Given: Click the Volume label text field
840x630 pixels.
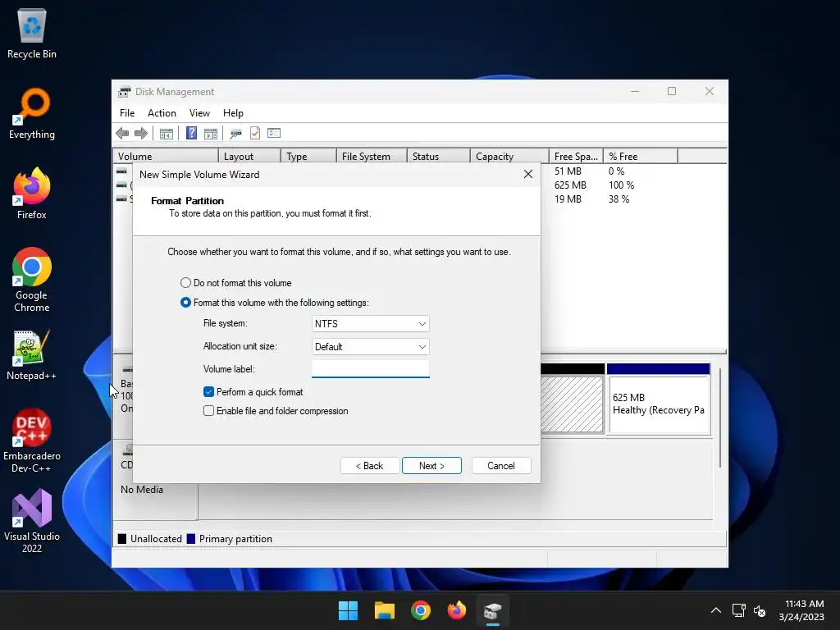Looking at the screenshot, I should pyautogui.click(x=370, y=368).
